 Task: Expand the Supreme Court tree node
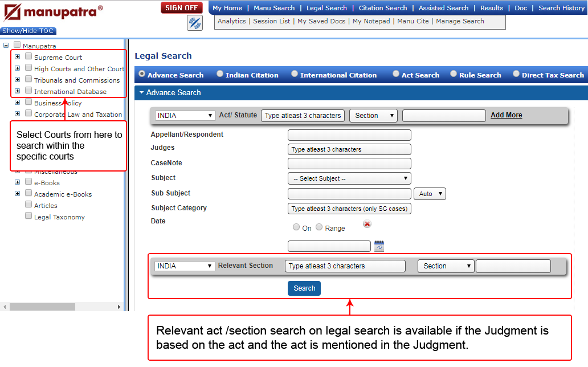click(17, 57)
